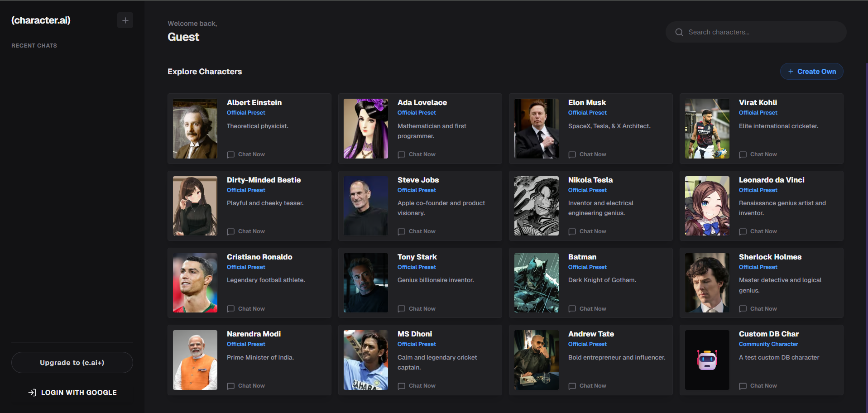Click the Nikola Tesla card title
The width and height of the screenshot is (868, 413).
pos(590,180)
